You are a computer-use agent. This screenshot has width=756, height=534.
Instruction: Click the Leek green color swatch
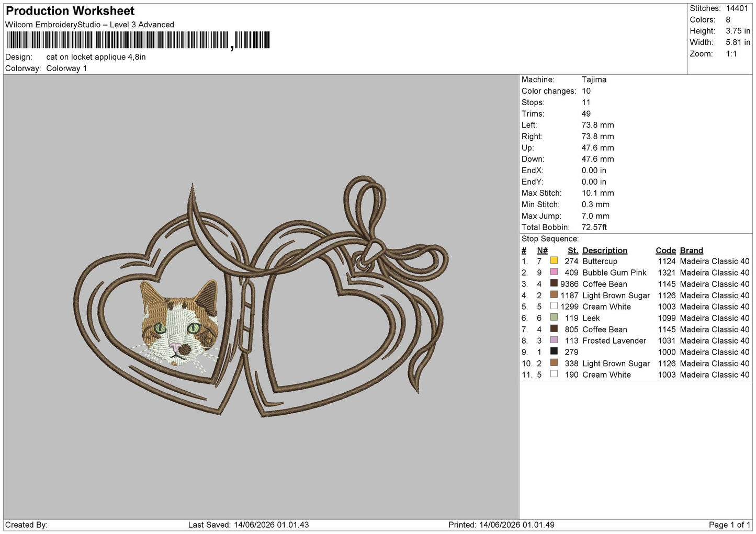pos(554,317)
